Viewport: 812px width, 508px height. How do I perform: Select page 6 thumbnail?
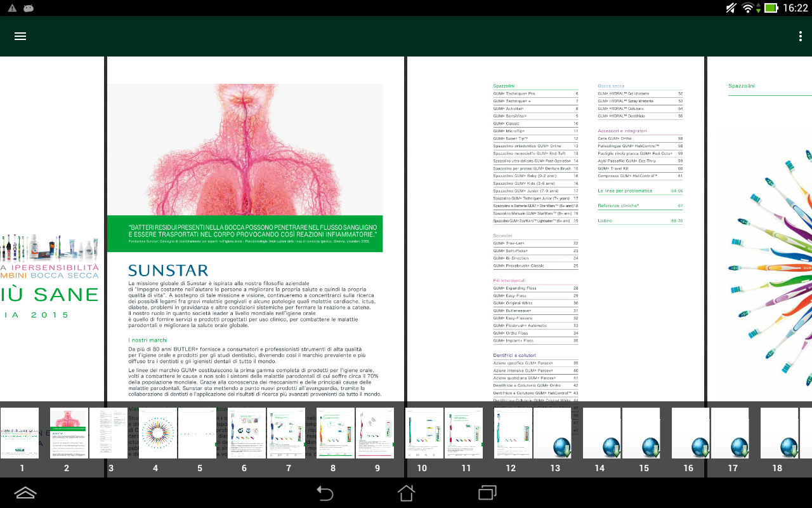(x=247, y=433)
